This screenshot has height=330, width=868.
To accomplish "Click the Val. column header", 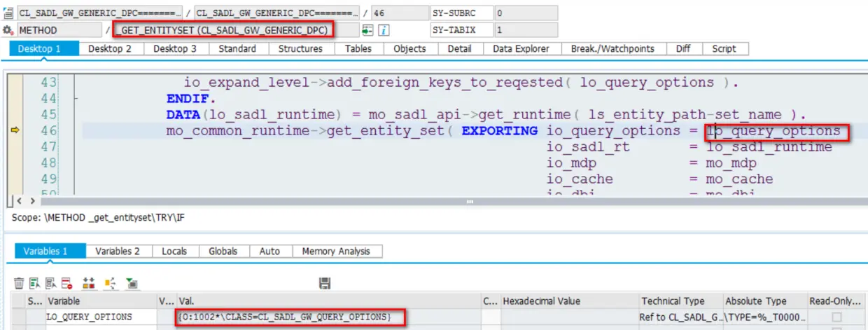I will click(328, 301).
